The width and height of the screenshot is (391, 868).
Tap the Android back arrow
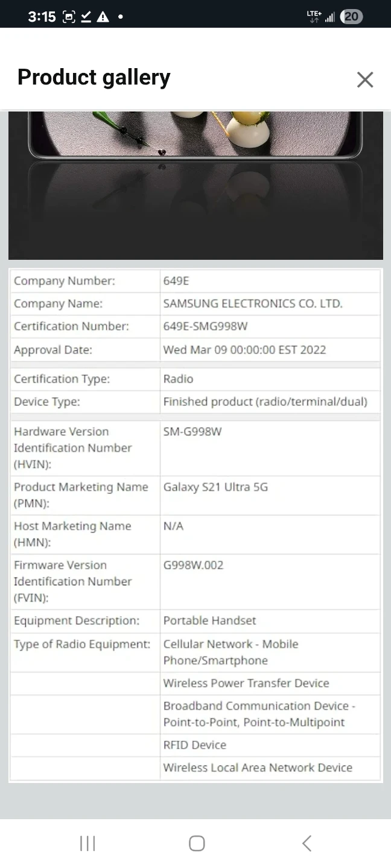point(307,843)
